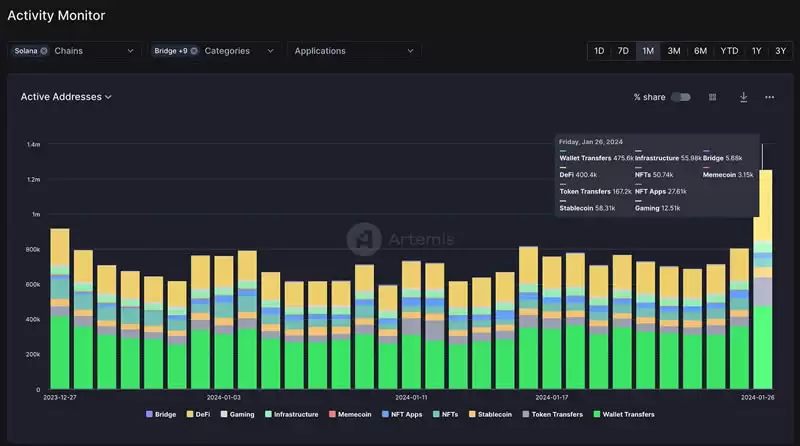Image resolution: width=800 pixels, height=446 pixels.
Task: Hide the Memecoin legend entry
Action: tap(350, 414)
